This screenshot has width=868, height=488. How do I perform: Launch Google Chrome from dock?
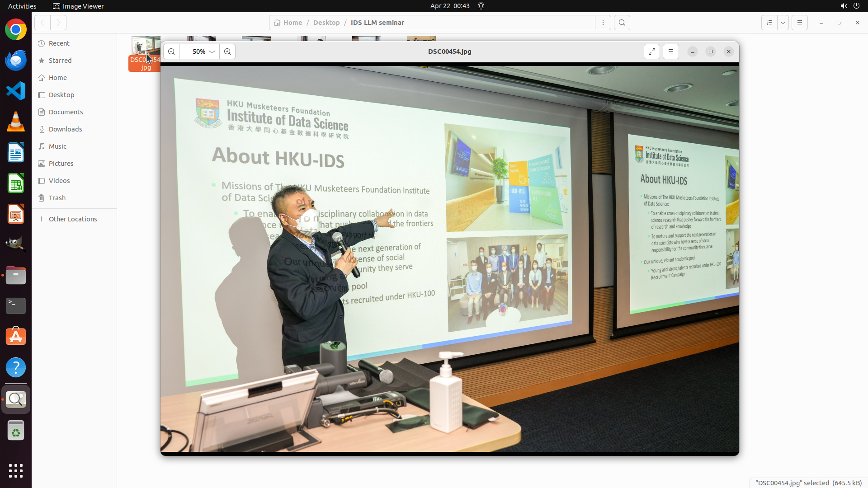16,30
